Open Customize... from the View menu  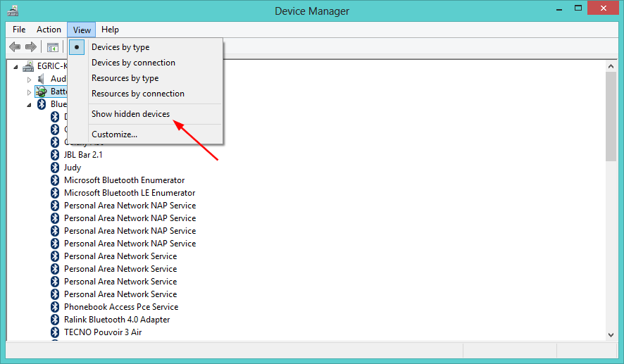pyautogui.click(x=145, y=134)
